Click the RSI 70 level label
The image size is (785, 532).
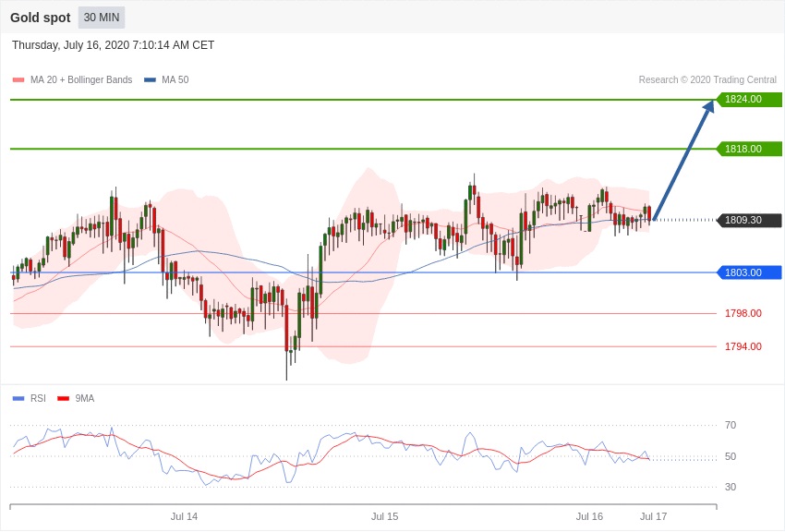731,425
